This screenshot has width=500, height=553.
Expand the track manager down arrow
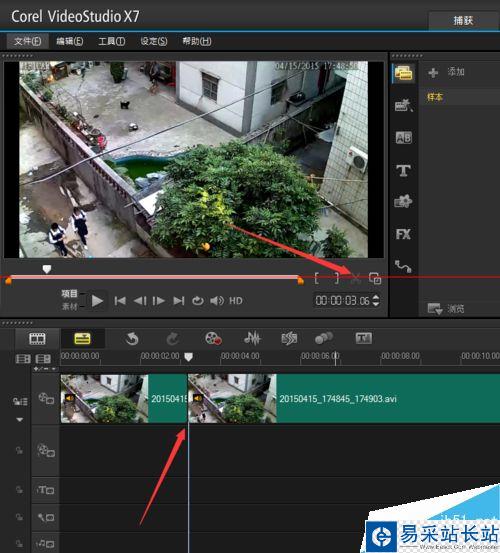tap(20, 420)
